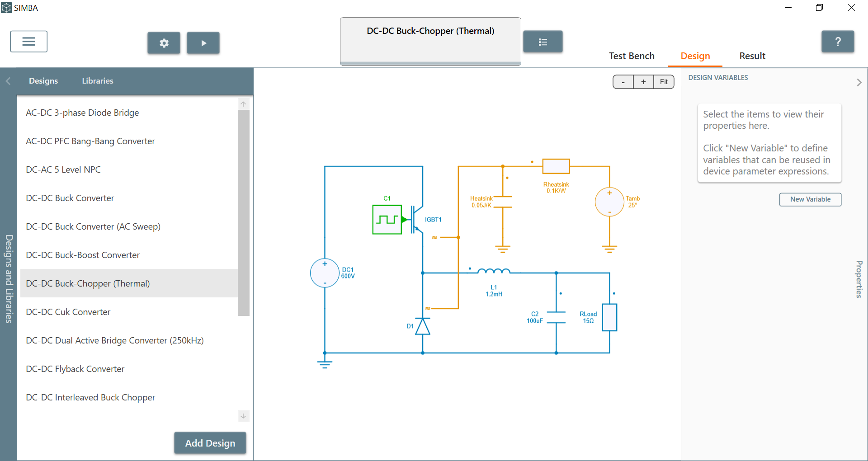Click the Add Design button
This screenshot has width=868, height=461.
tap(210, 443)
